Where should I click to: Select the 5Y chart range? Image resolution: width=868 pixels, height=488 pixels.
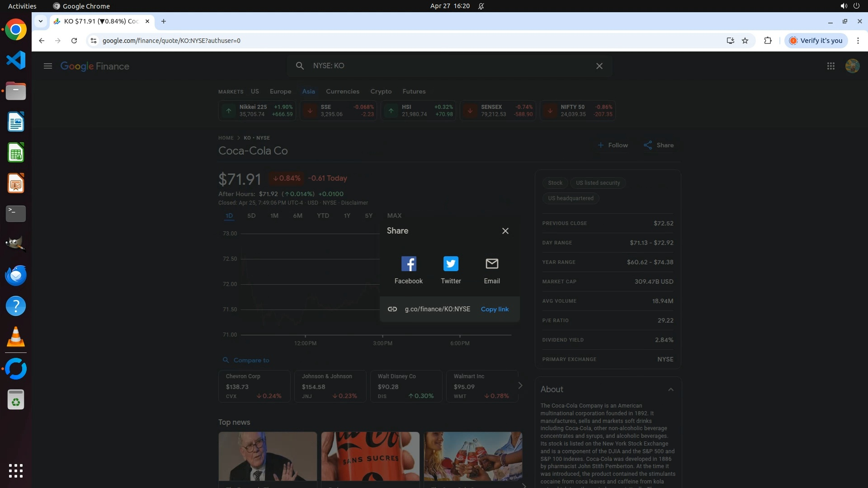[x=368, y=216]
